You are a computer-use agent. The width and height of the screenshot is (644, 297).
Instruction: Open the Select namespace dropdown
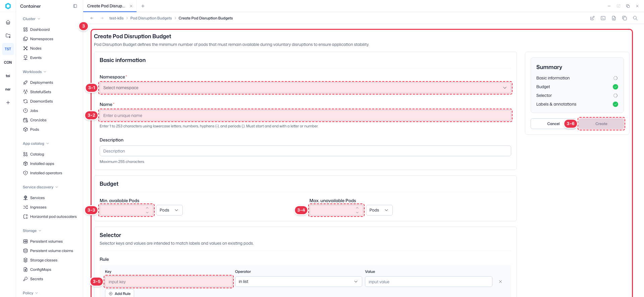305,88
